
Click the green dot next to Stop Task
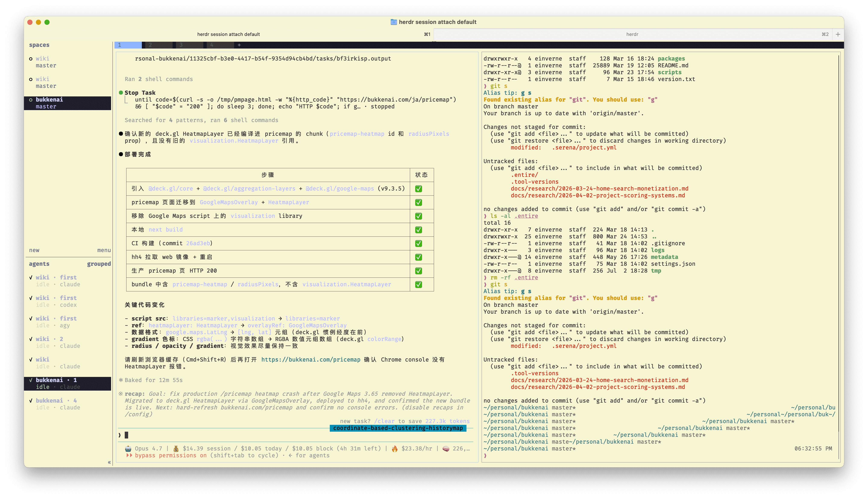[121, 93]
